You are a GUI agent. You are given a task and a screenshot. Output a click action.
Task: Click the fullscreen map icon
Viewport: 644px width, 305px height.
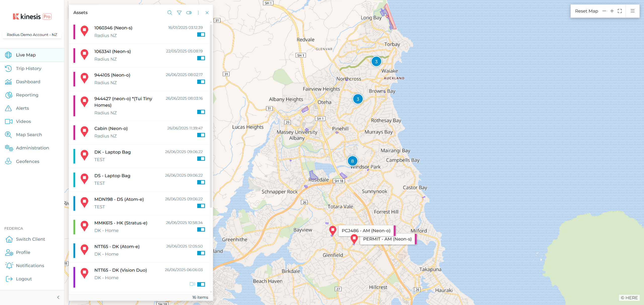click(620, 11)
